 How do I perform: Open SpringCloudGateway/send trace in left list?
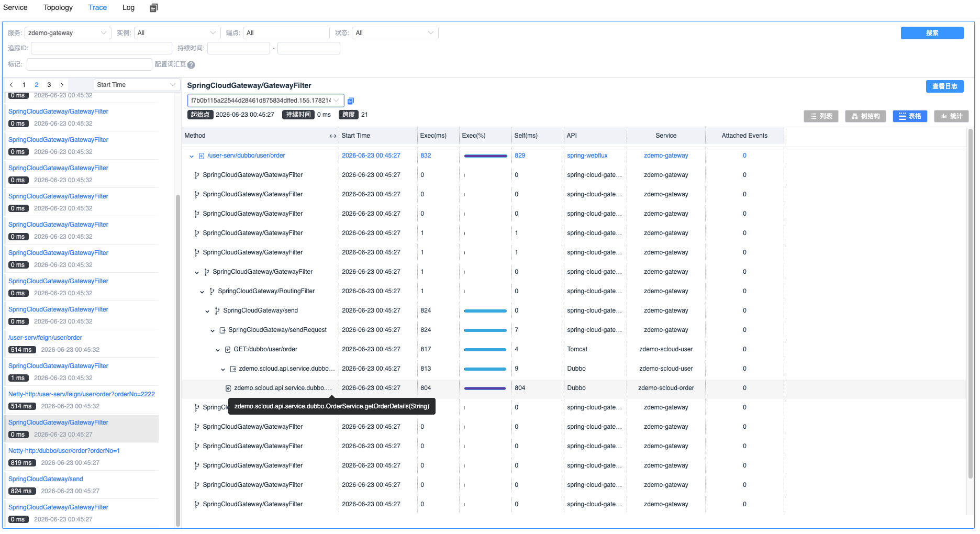[x=46, y=480]
